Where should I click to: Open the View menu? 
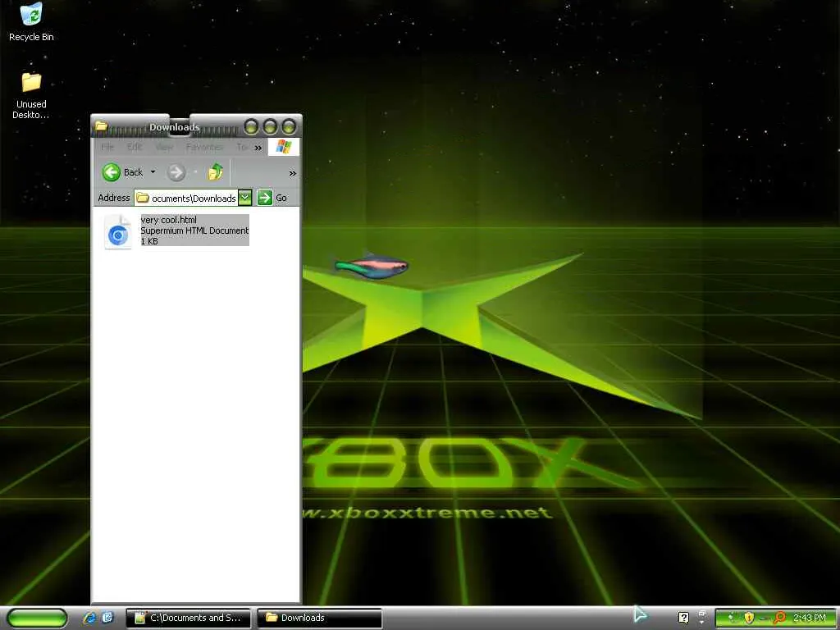[164, 147]
